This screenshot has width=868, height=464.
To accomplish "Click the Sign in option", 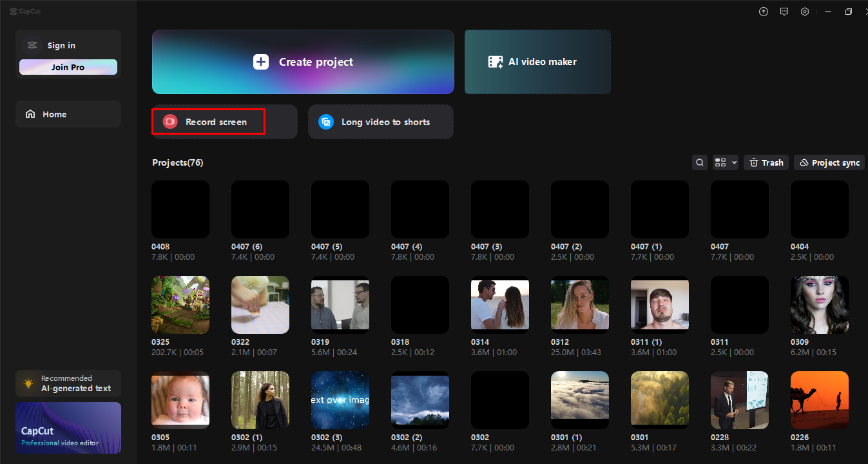I will (61, 44).
